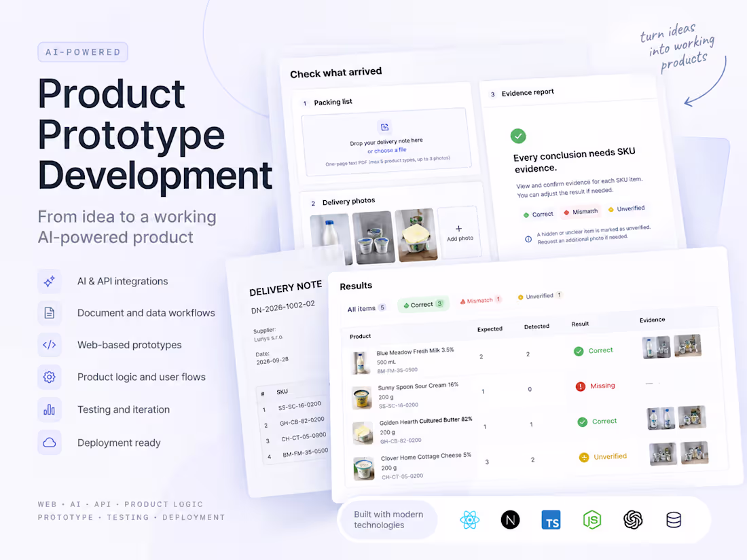This screenshot has height=560, width=747.
Task: Click the Next.js N logo icon
Action: point(510,520)
